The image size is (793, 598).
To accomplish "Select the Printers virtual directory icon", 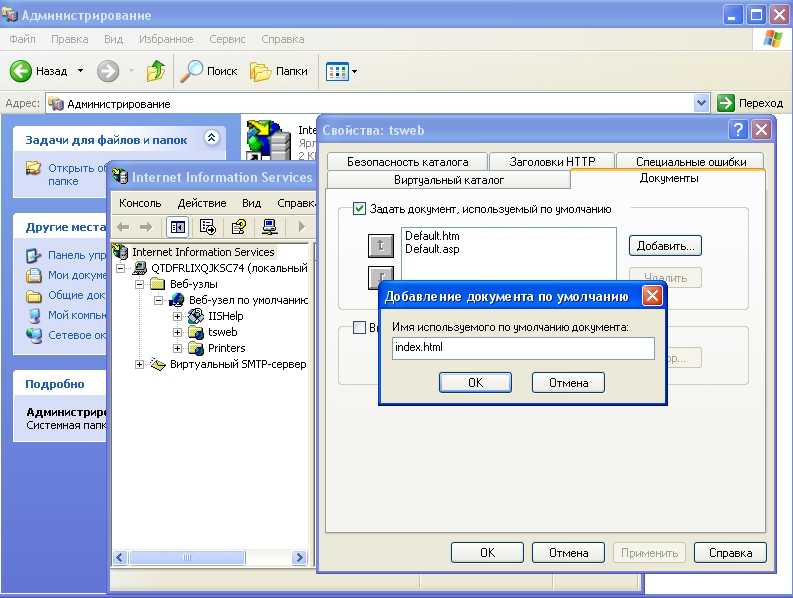I will point(196,348).
